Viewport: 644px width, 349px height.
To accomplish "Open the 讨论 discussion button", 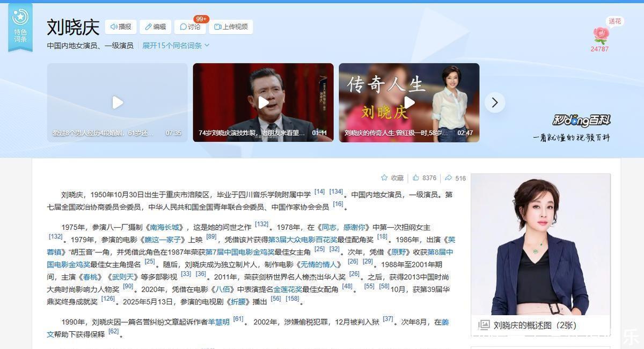I will click(190, 27).
